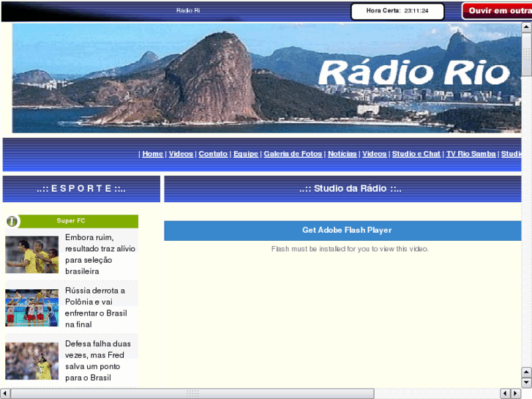The height and width of the screenshot is (399, 532).
Task: Click the Studio da Rádio section header
Action: (x=342, y=189)
